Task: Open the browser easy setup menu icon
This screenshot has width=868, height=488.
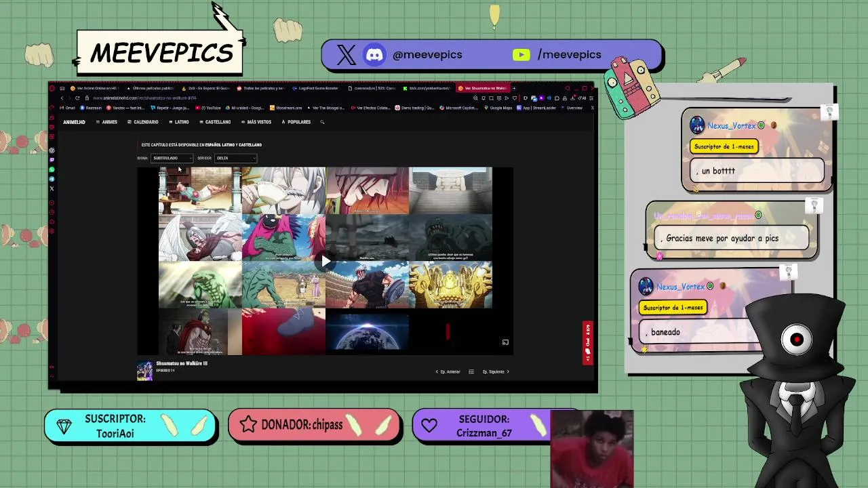Action: (x=591, y=98)
